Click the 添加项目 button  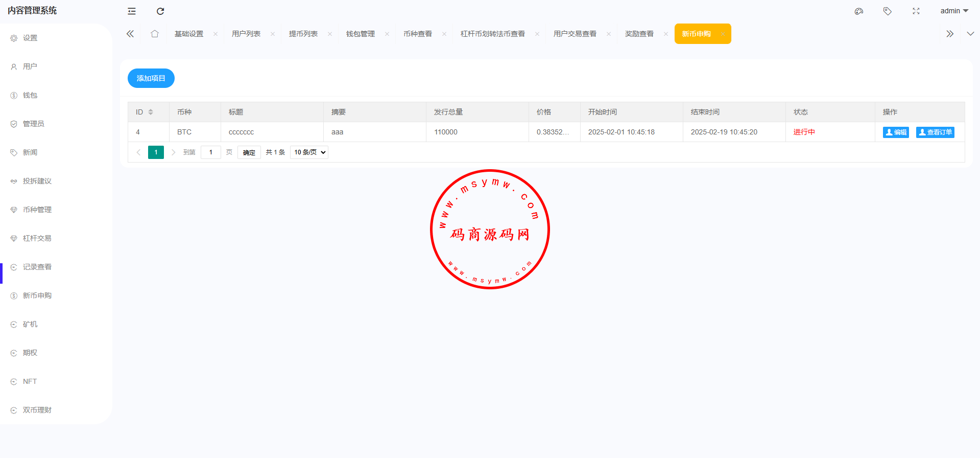click(x=151, y=78)
